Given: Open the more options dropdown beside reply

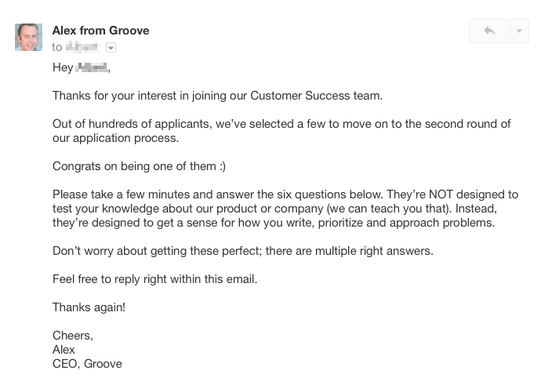Looking at the screenshot, I should pos(519,31).
